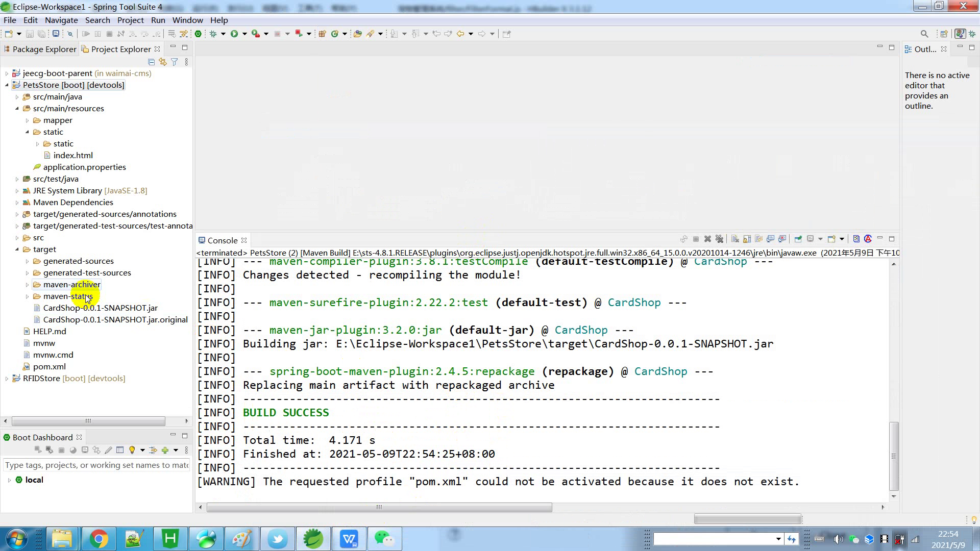Click Clear Console icon

coord(735,239)
